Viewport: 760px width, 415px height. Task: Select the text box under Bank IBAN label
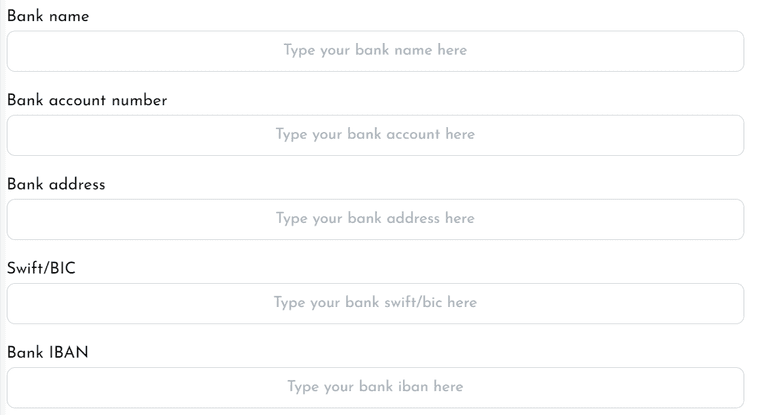click(375, 387)
